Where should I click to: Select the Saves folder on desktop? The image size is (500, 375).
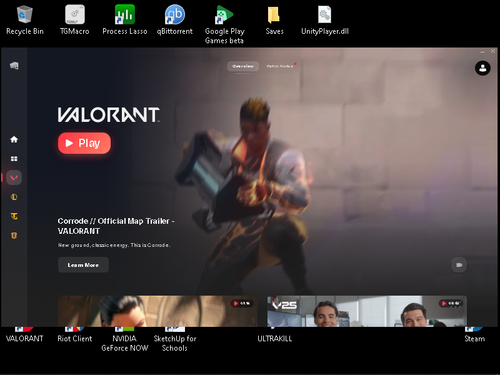(x=275, y=20)
